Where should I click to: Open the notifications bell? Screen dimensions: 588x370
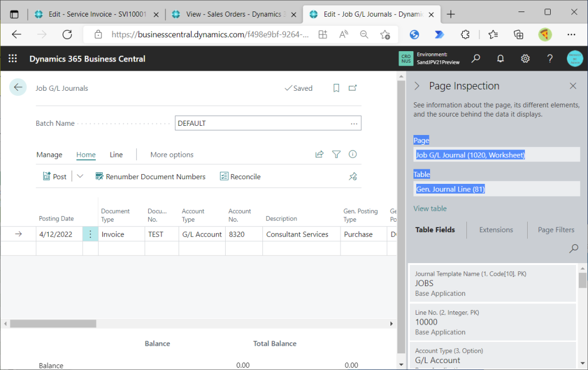[x=500, y=59]
